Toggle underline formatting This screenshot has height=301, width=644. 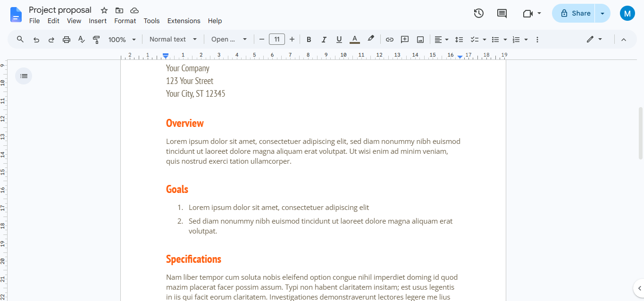click(x=339, y=40)
